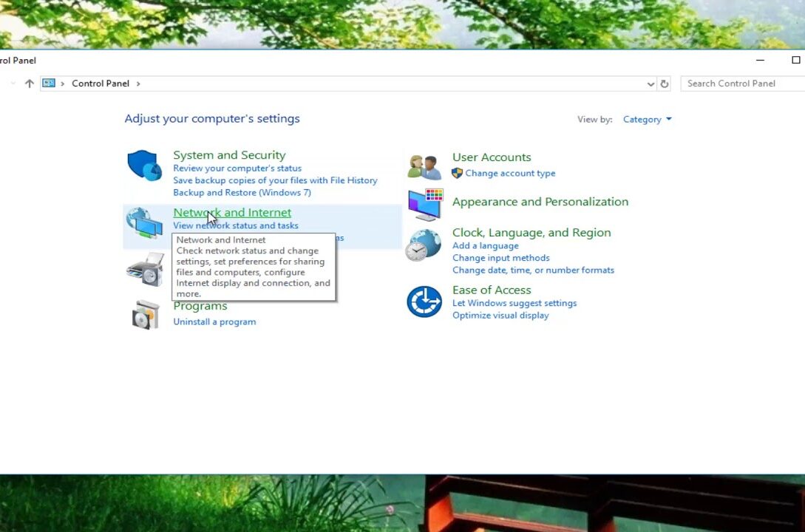Open System and Security category
This screenshot has height=532, width=805.
[x=229, y=155]
